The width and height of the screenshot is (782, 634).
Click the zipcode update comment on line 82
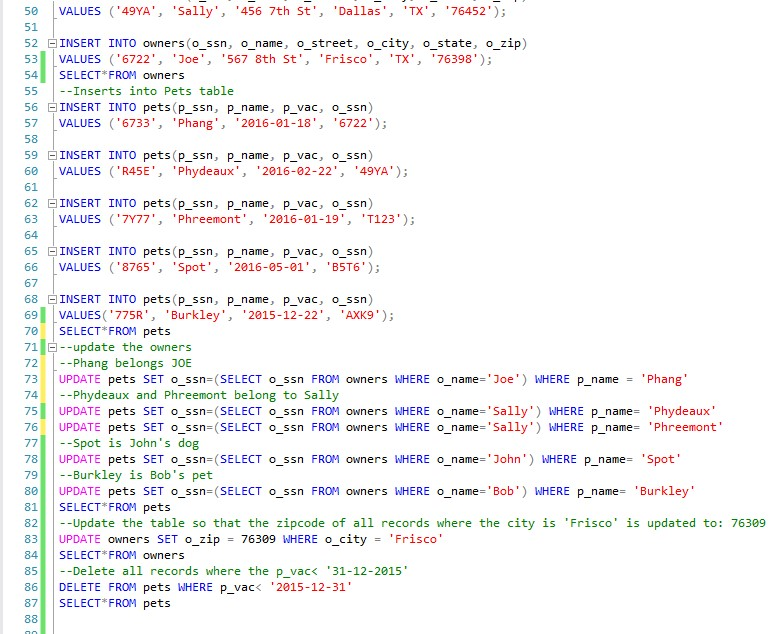pyautogui.click(x=412, y=523)
